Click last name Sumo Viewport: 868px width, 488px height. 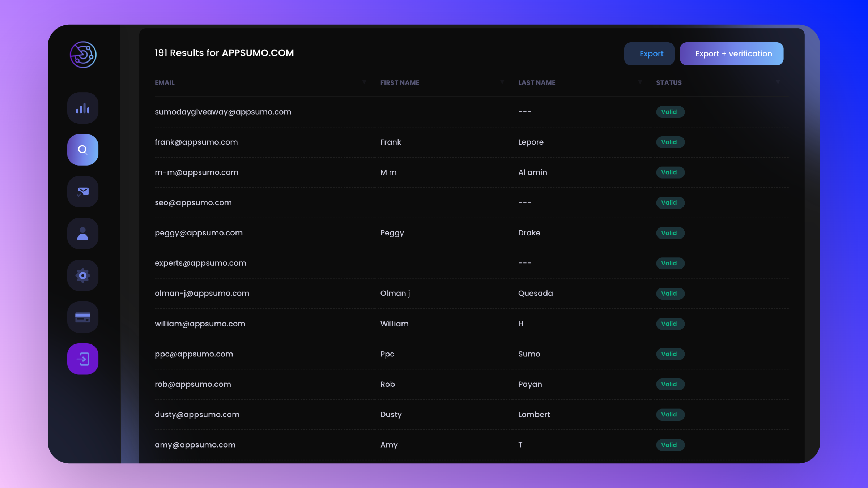click(529, 354)
